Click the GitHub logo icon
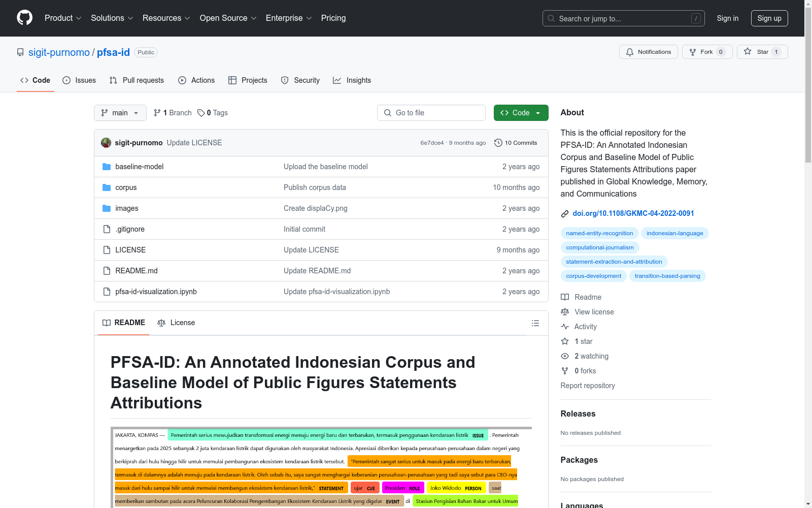The image size is (812, 508). click(x=24, y=18)
